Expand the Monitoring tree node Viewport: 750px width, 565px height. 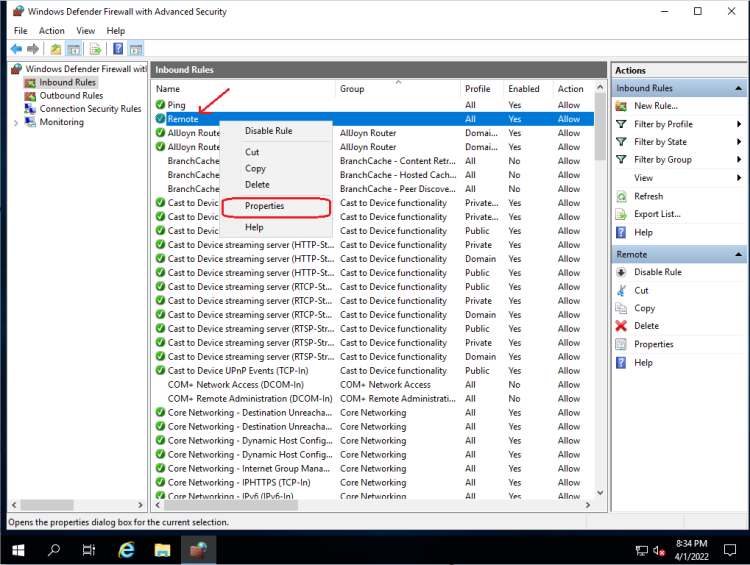[x=16, y=122]
